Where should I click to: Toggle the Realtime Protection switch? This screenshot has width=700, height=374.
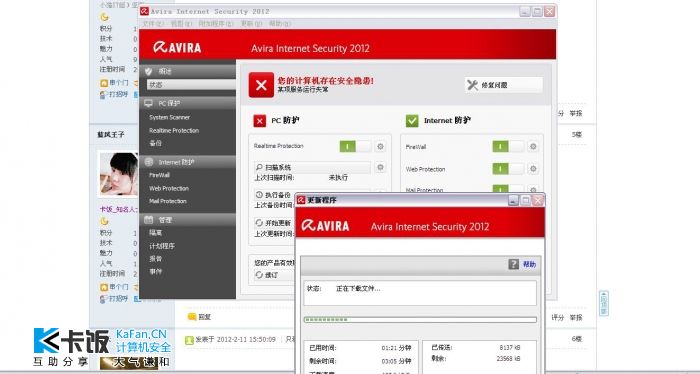click(355, 146)
